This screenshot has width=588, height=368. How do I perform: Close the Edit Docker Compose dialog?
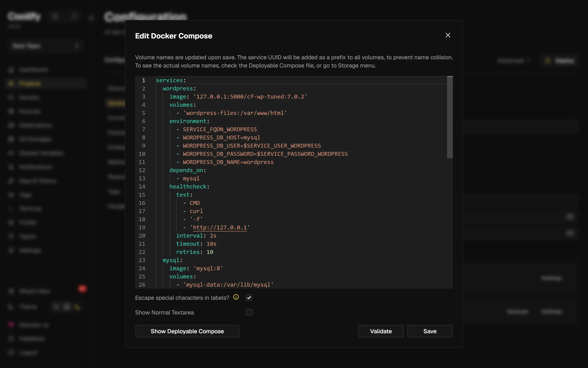tap(448, 35)
